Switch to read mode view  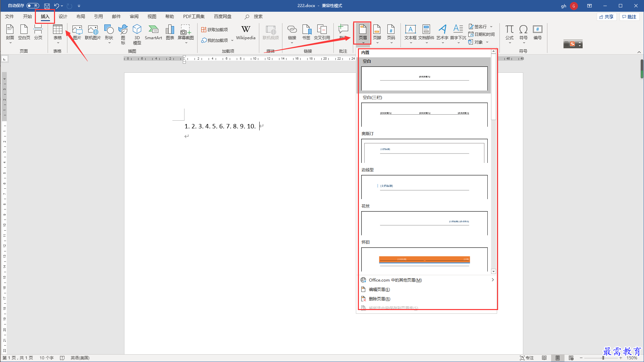pos(544,358)
